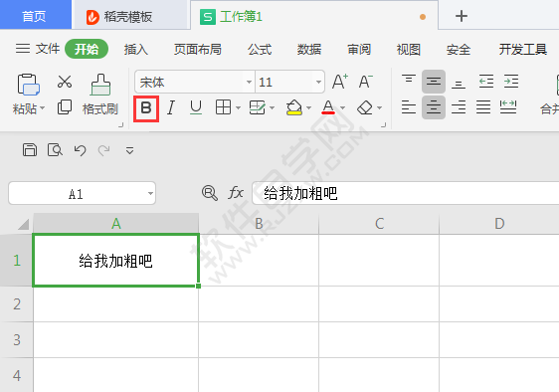Toggle Underline formatting
This screenshot has width=559, height=392.
click(196, 107)
